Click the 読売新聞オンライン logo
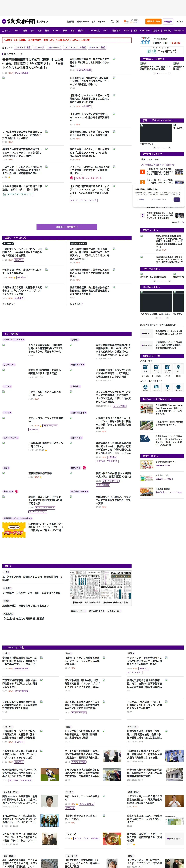 (x=25, y=21)
